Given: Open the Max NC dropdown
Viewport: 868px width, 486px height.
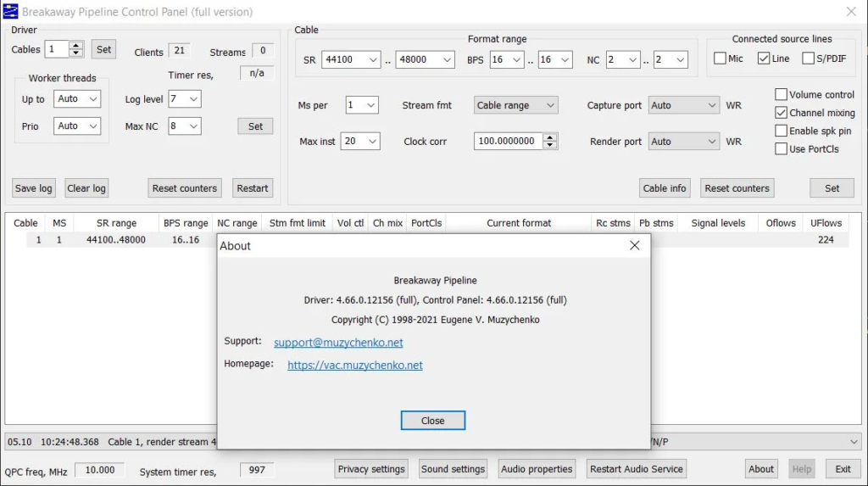Looking at the screenshot, I should 184,126.
